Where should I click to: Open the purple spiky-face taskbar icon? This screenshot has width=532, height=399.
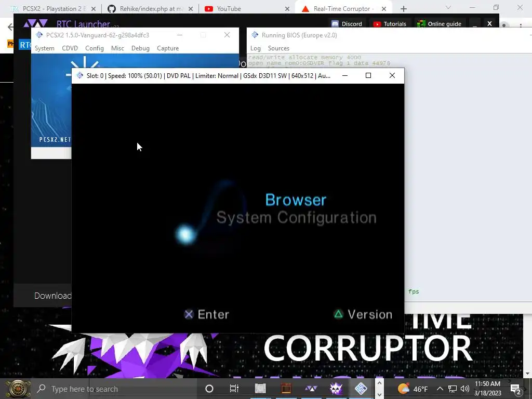coord(336,389)
